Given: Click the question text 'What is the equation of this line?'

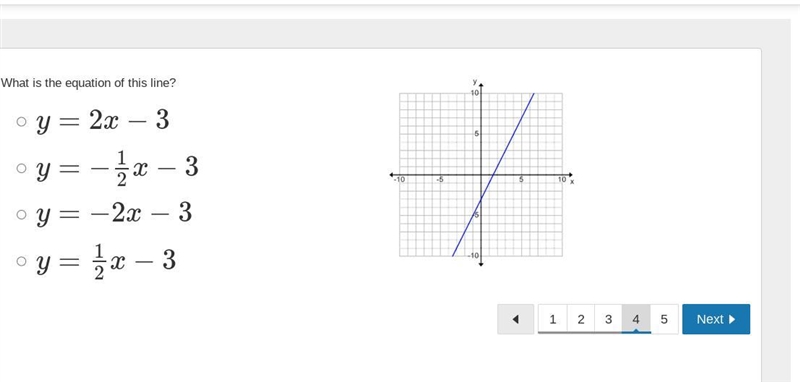Looking at the screenshot, I should pos(88,83).
